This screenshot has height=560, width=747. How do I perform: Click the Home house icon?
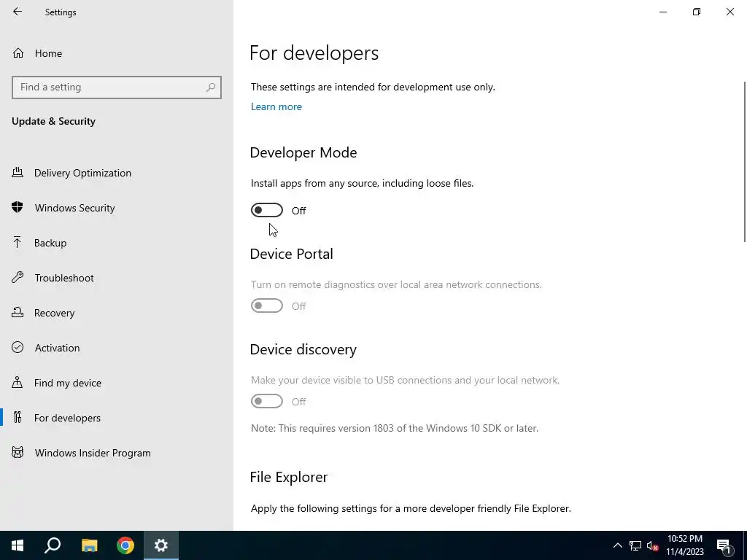coord(18,52)
